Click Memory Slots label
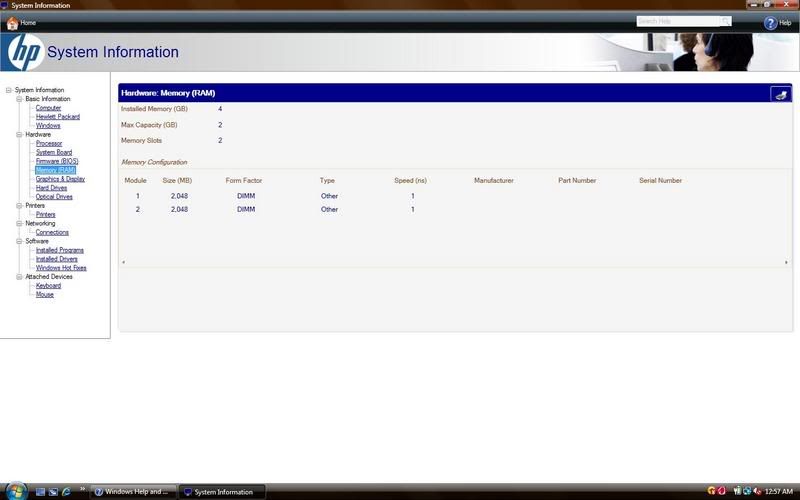Screen dimensions: 800x500 141,140
